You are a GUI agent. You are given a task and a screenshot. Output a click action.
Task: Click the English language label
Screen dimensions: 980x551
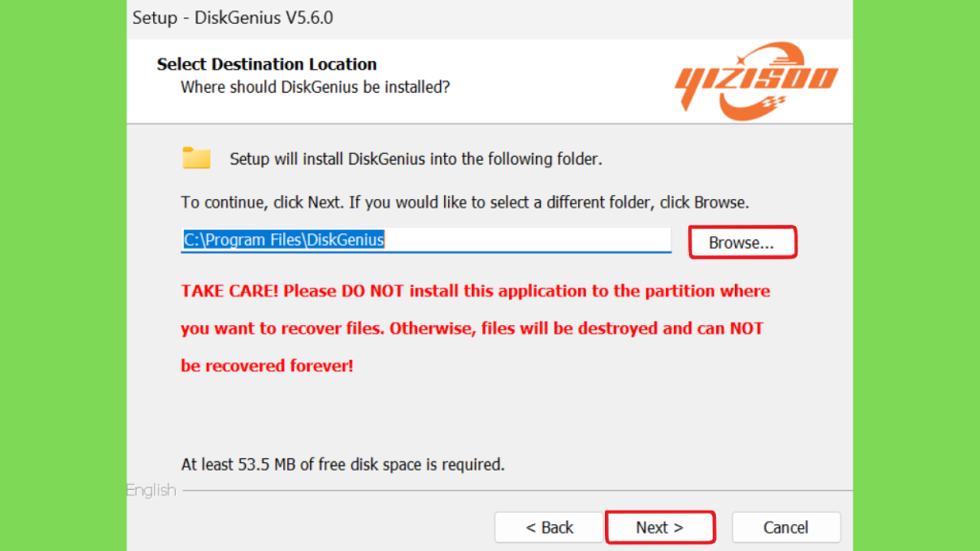click(152, 491)
